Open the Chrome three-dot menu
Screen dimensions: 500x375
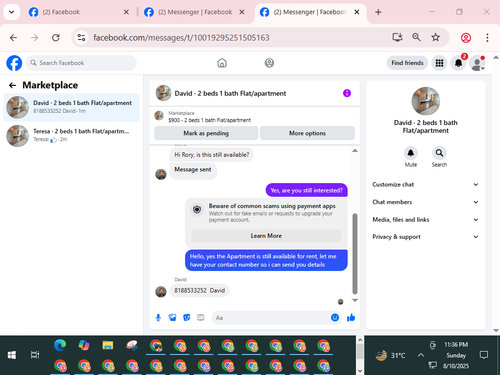pos(487,38)
